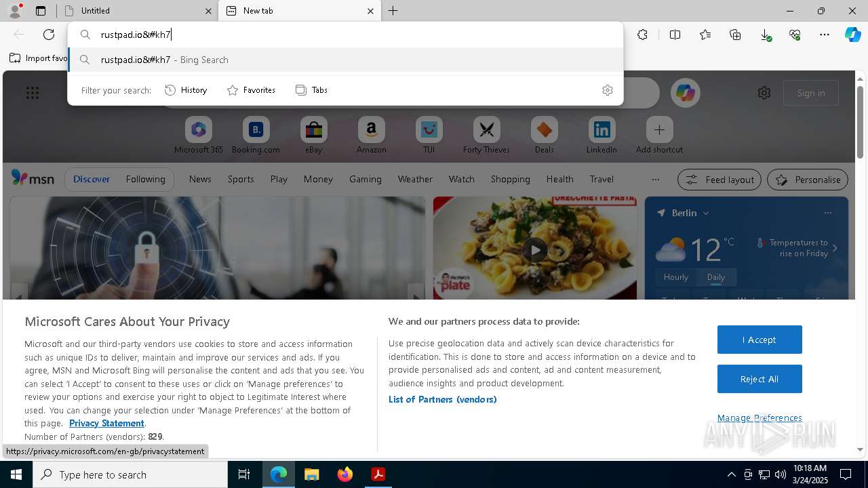Screen dimensions: 868x488
Task: Open new tab page settings gear
Action: click(764, 93)
